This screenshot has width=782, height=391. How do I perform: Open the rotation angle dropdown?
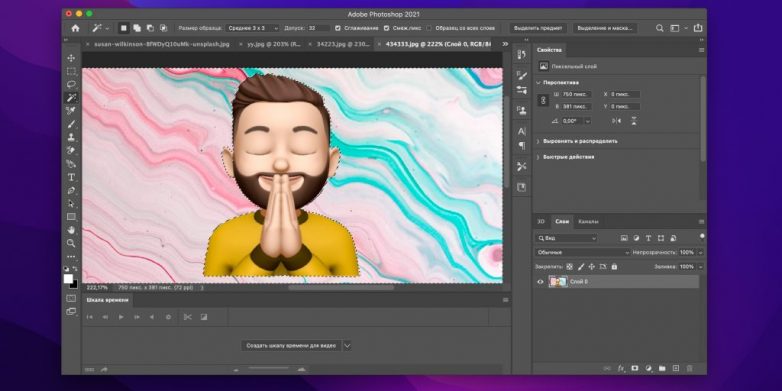tap(587, 121)
